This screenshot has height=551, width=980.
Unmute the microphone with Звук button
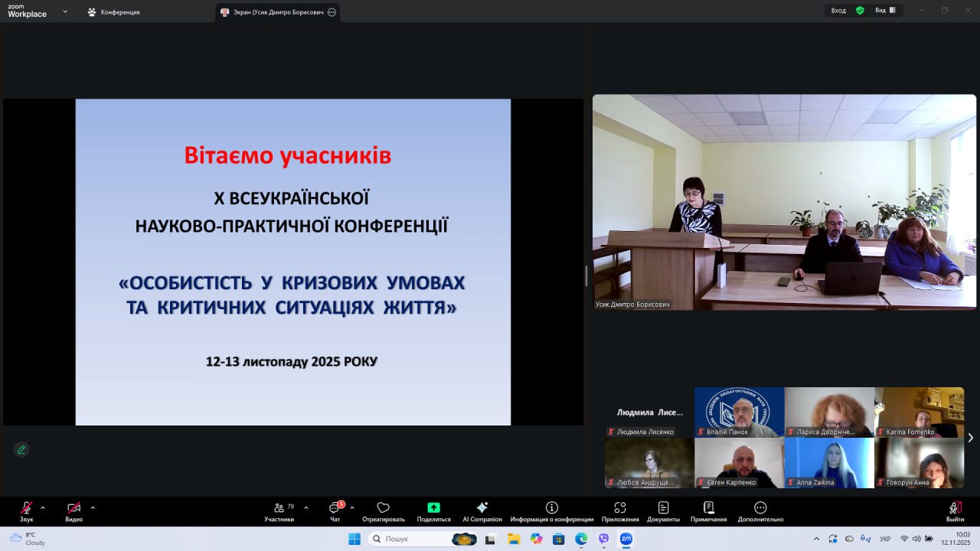26,508
